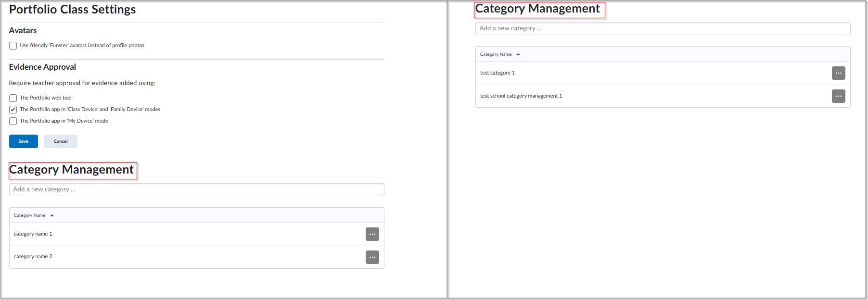
Task: Open options menu for test category 1
Action: click(838, 73)
